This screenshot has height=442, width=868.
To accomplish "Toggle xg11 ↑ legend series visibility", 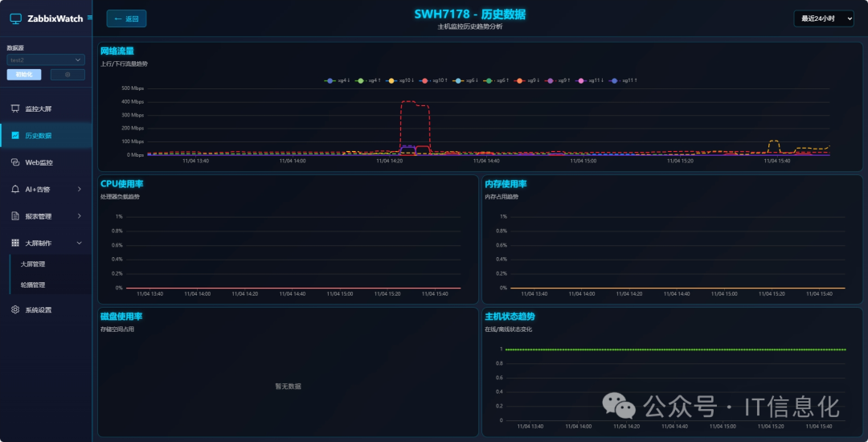I will point(624,80).
